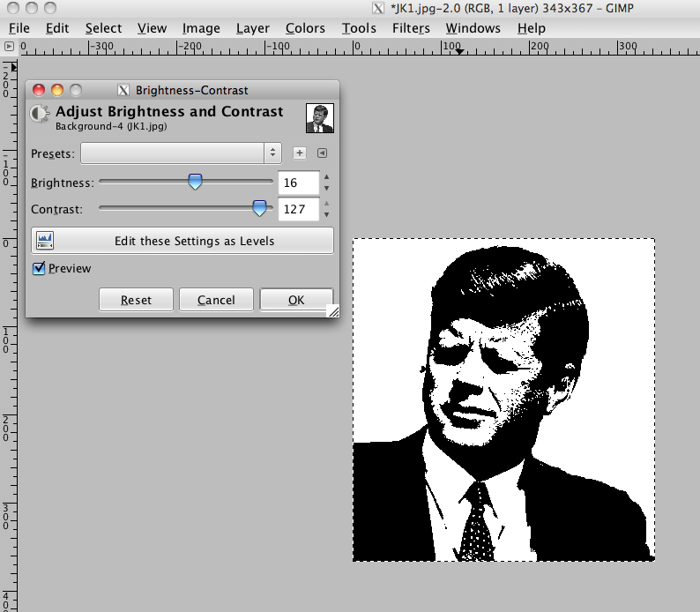Open the Image menu
Screen dimensions: 700x612
(201, 28)
